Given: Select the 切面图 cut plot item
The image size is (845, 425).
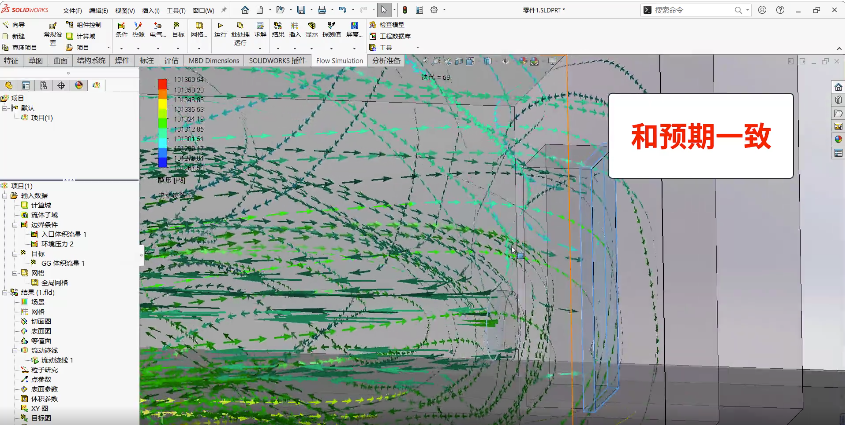Looking at the screenshot, I should tap(36, 321).
